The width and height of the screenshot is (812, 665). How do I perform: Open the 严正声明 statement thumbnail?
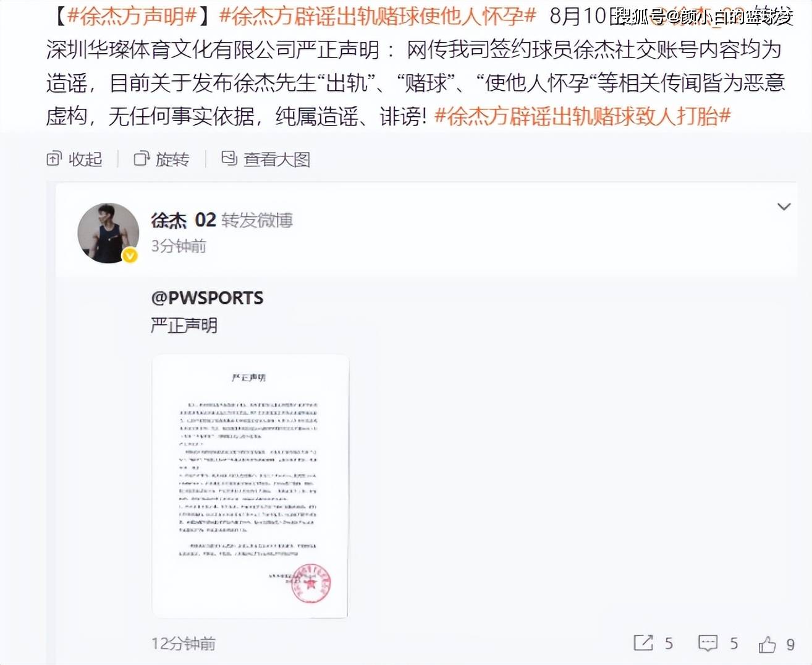click(250, 486)
